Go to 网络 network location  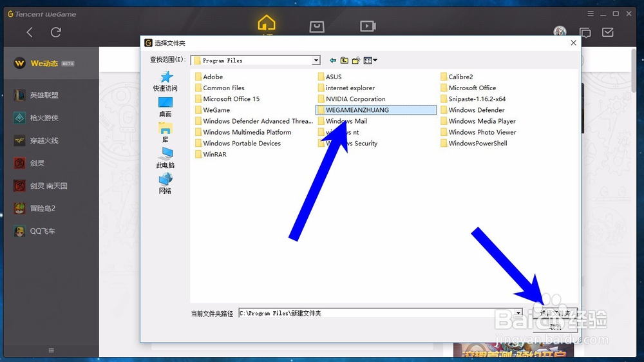point(165,184)
